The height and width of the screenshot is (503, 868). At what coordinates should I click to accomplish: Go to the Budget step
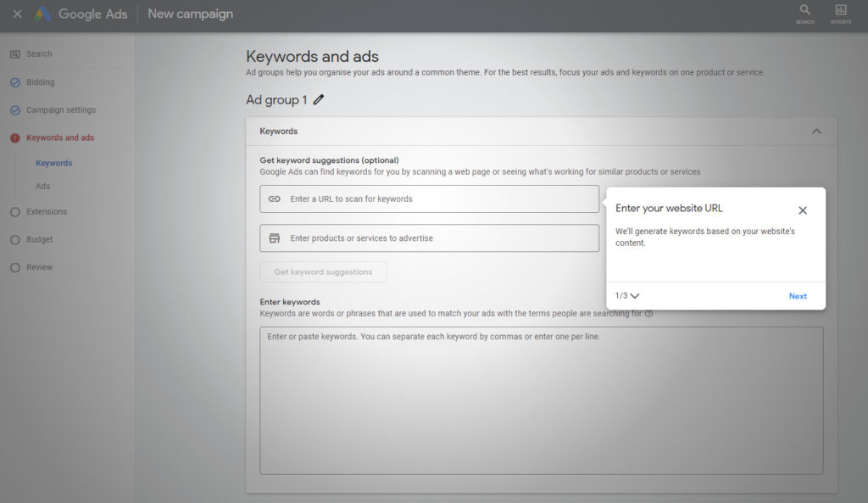click(x=39, y=239)
